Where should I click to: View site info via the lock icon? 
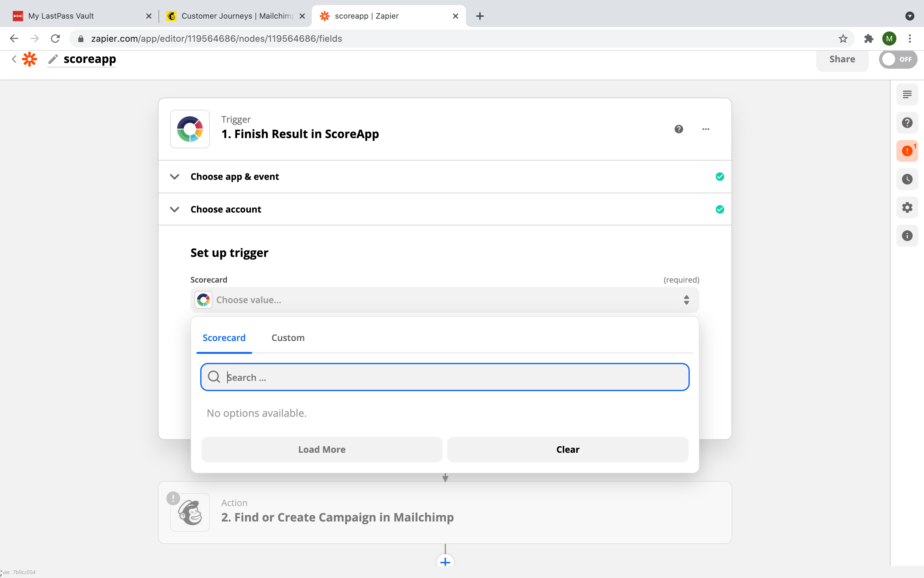tap(81, 39)
